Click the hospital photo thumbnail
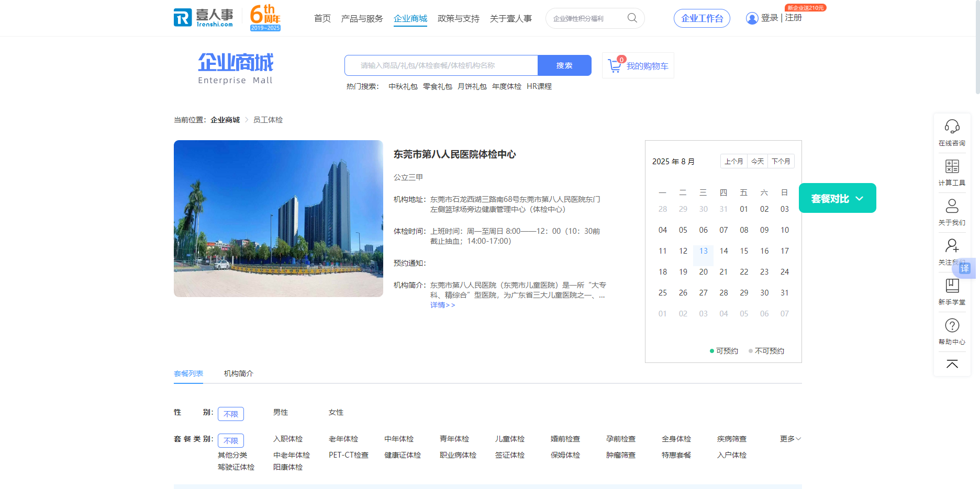 pyautogui.click(x=279, y=219)
